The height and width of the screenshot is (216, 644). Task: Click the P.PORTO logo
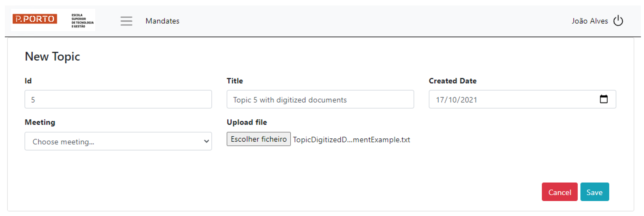click(35, 19)
